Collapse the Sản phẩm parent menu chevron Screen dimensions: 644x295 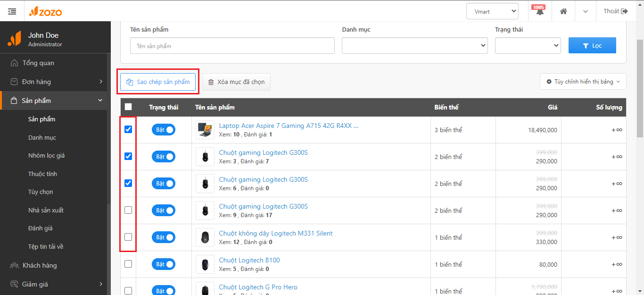100,101
